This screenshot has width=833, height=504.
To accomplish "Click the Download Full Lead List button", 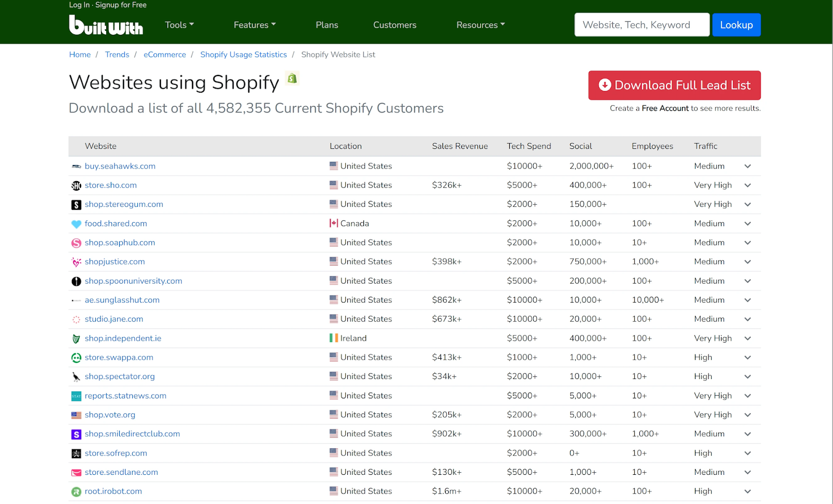I will pyautogui.click(x=674, y=85).
